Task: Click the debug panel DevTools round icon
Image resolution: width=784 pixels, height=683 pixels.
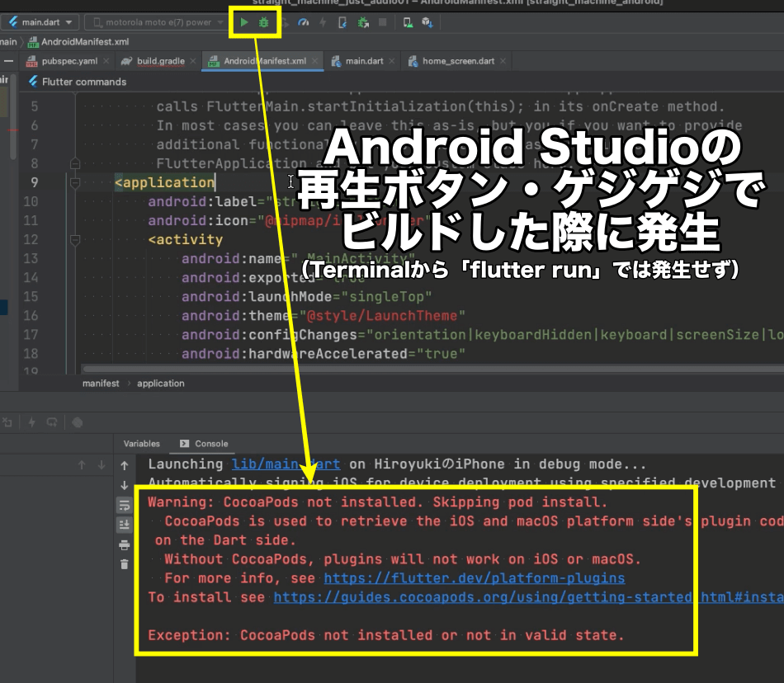Action: pyautogui.click(x=77, y=422)
